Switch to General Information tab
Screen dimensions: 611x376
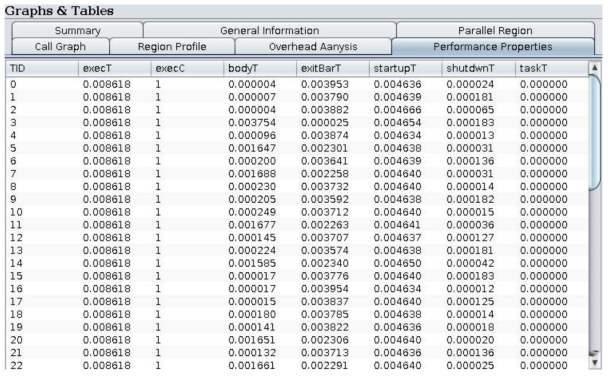(x=270, y=30)
